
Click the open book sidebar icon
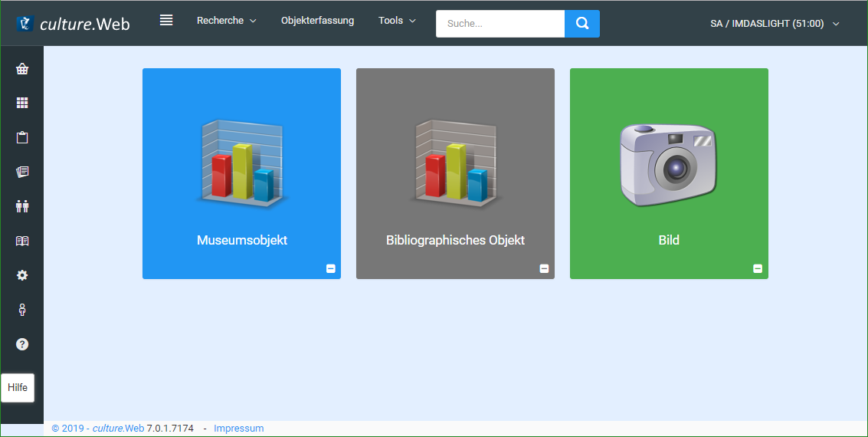click(22, 241)
